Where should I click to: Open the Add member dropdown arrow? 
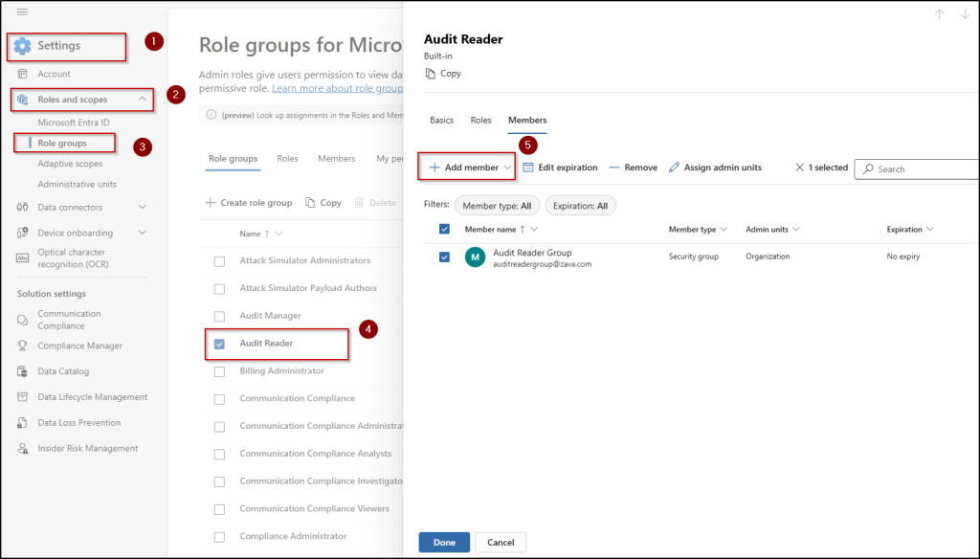(507, 168)
